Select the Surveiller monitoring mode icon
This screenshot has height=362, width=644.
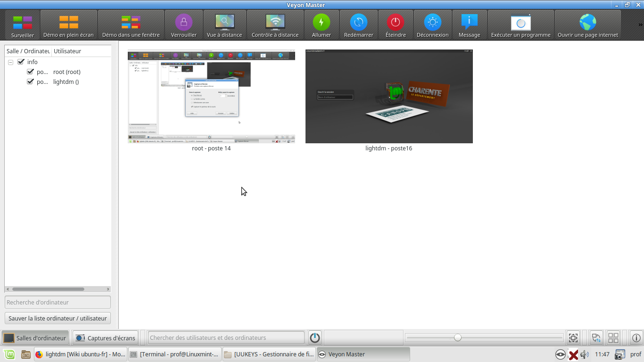pos(22,25)
